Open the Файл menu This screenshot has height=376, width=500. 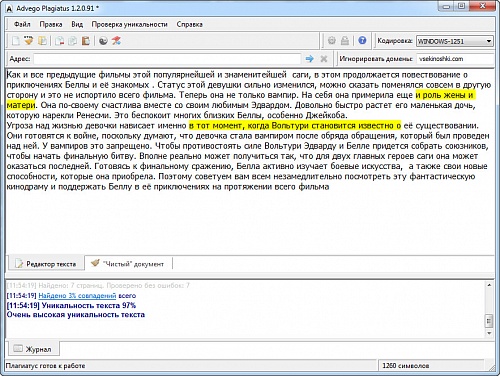(x=22, y=24)
